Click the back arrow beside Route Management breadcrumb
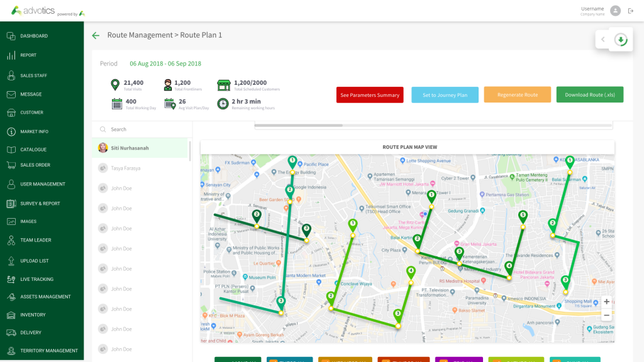This screenshot has height=362, width=644. pyautogui.click(x=95, y=35)
